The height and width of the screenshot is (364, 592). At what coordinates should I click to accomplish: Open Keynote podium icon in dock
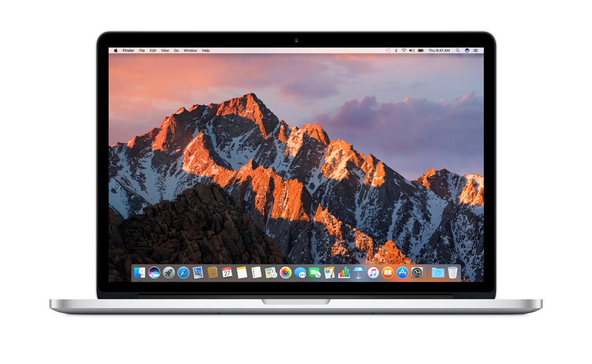point(358,272)
